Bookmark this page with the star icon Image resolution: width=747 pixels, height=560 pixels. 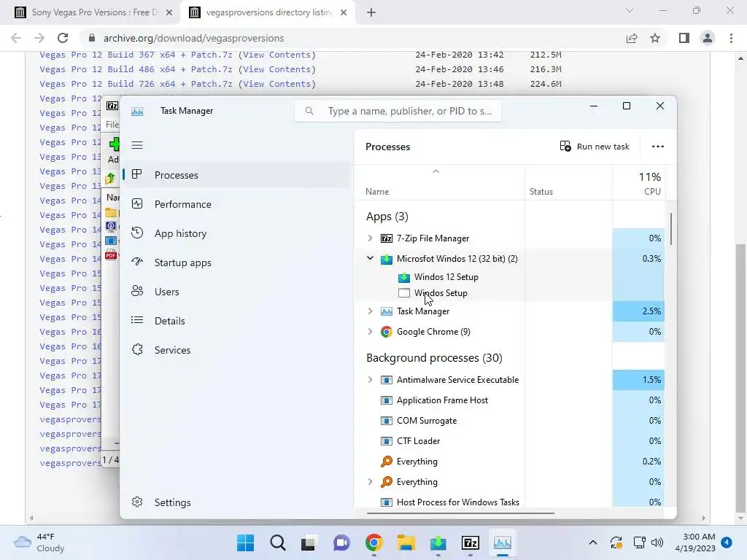(x=655, y=38)
